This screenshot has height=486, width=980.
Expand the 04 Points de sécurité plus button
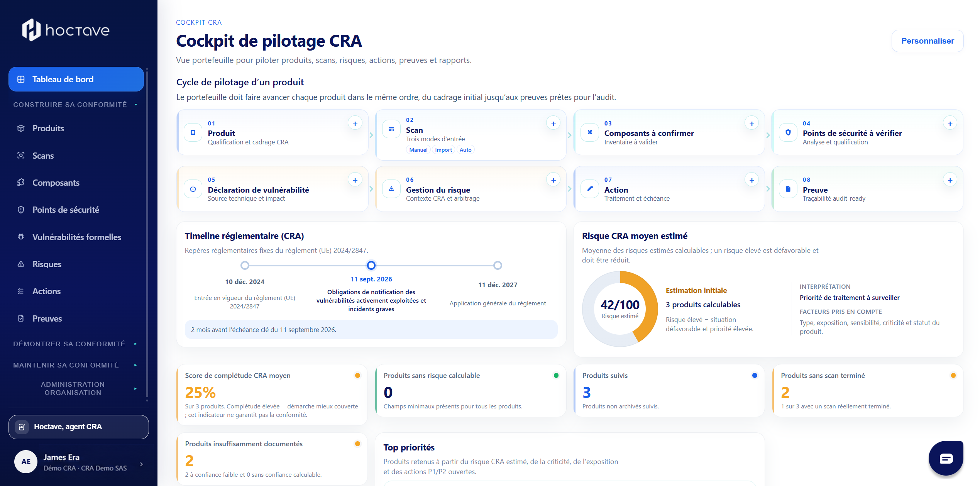pos(950,124)
